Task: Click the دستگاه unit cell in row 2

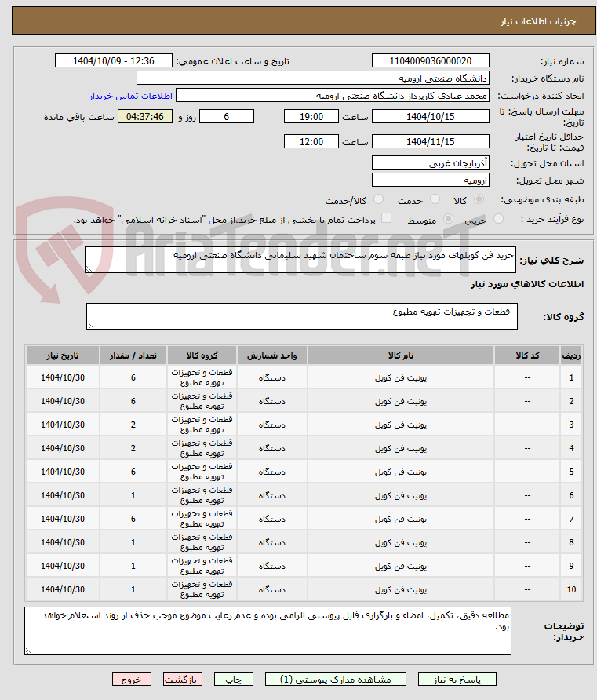Action: (271, 401)
